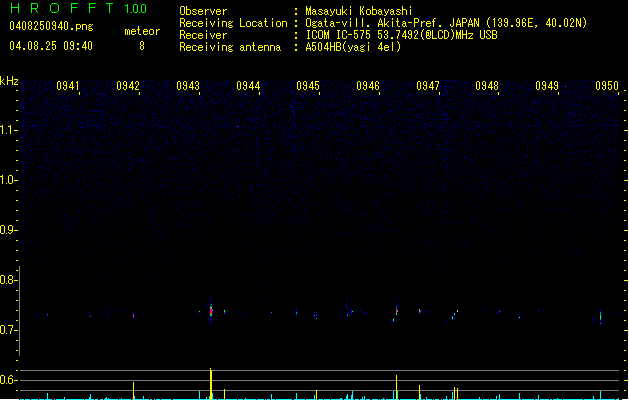The height and width of the screenshot is (400, 629).
Task: Click the Receiver ICOM IC-575 text
Action: [401, 35]
